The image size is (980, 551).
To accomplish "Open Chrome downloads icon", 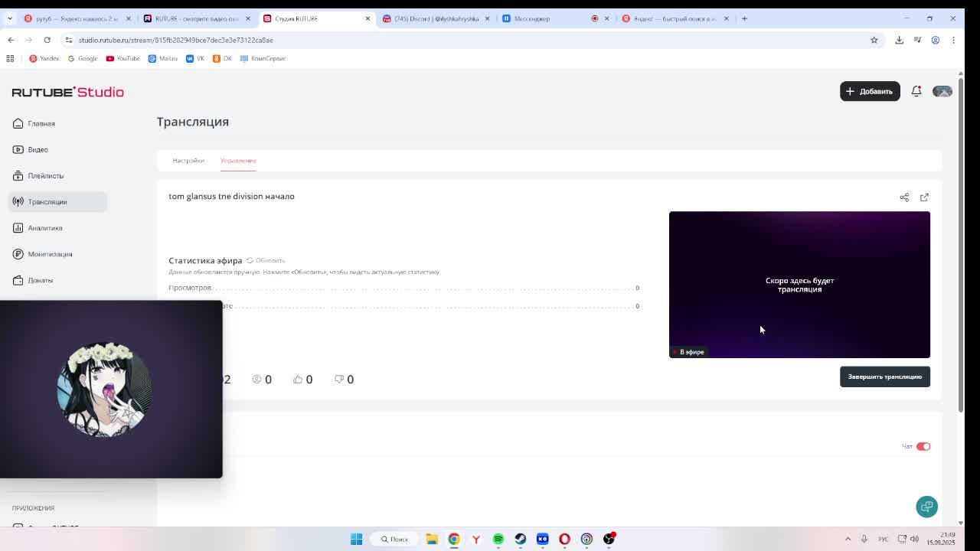I will tap(899, 40).
